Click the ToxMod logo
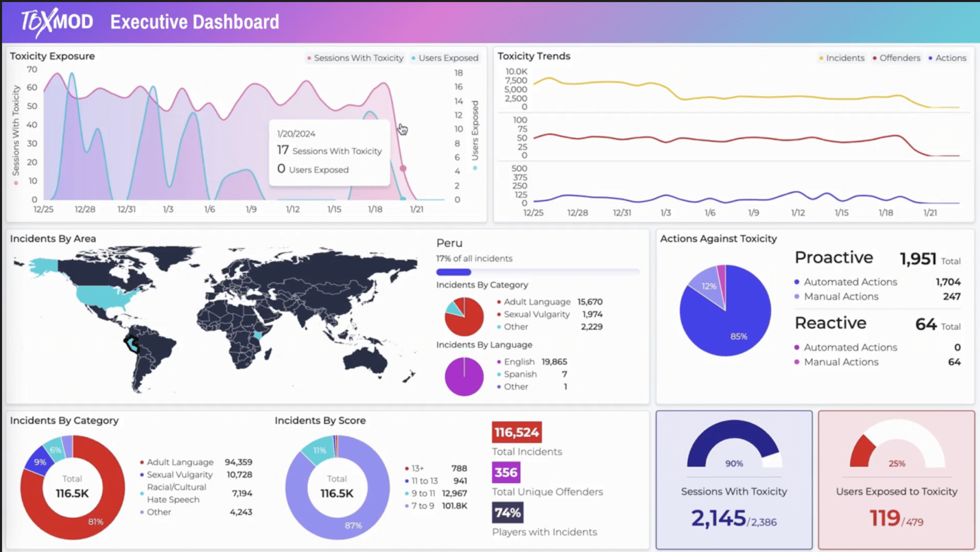The width and height of the screenshot is (980, 552). pos(56,22)
